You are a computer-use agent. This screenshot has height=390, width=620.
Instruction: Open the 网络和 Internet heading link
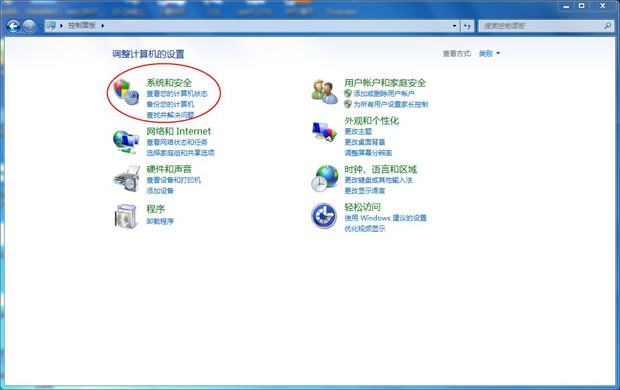(x=179, y=131)
